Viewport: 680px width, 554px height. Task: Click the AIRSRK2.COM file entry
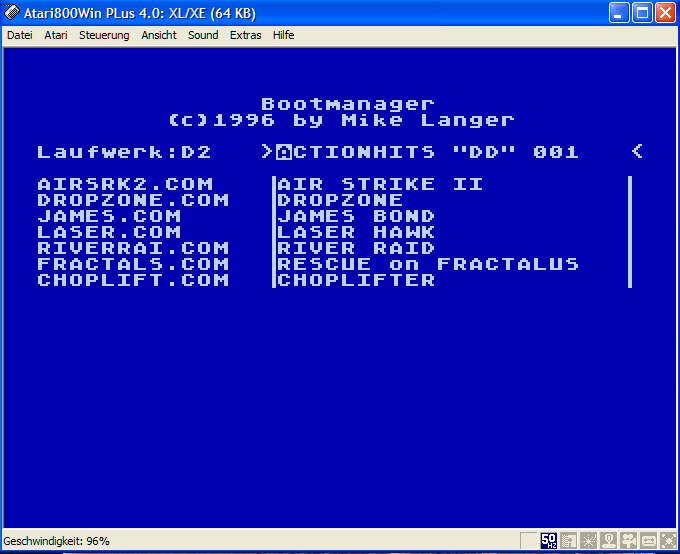tap(125, 184)
